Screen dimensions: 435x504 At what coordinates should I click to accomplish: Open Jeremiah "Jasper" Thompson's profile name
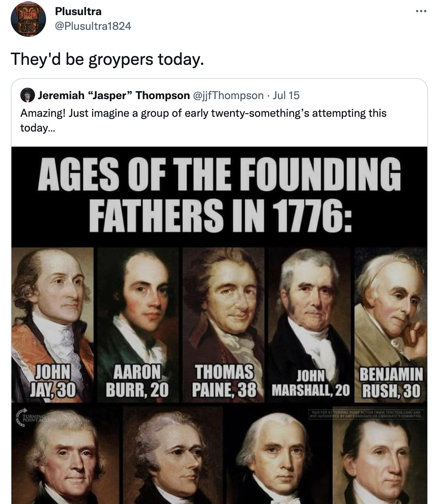point(114,95)
